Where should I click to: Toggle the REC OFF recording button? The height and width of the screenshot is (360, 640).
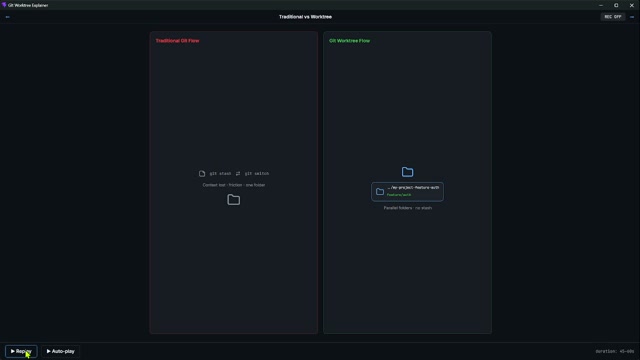point(613,17)
